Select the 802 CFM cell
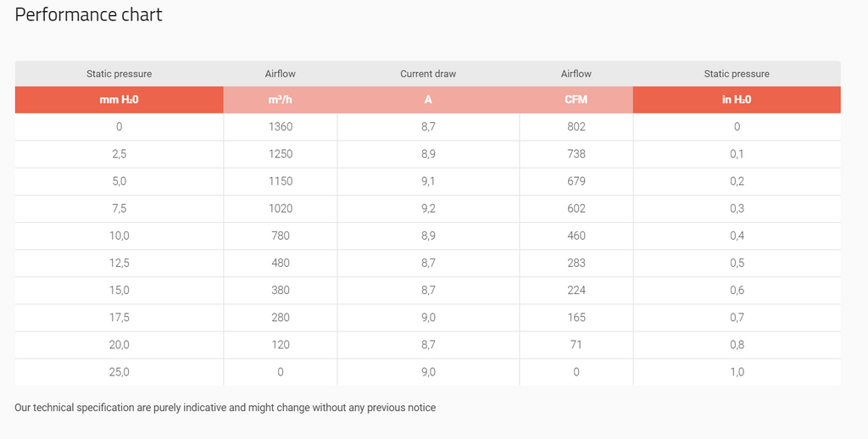The width and height of the screenshot is (868, 439). click(x=576, y=127)
